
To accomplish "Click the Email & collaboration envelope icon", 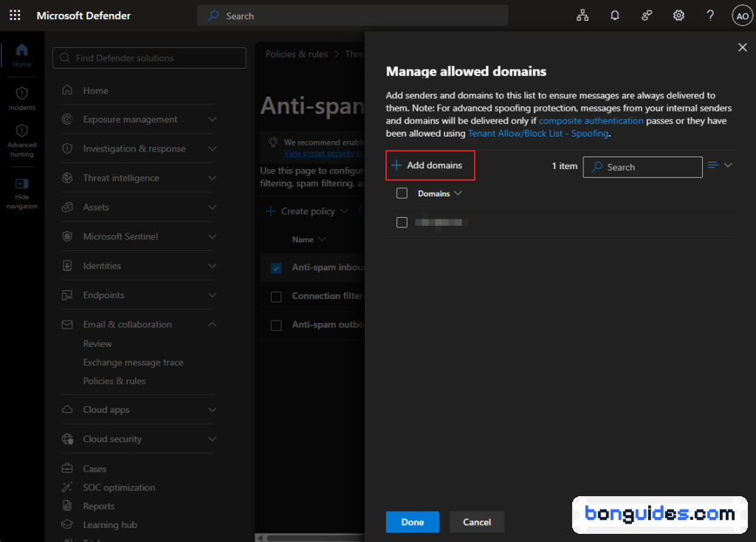I will (67, 324).
